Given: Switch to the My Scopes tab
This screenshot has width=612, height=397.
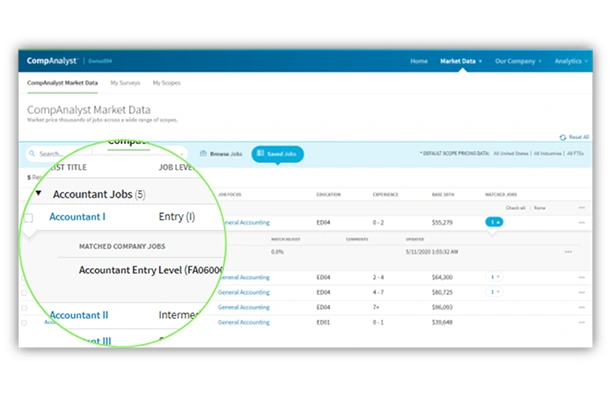Looking at the screenshot, I should click(x=167, y=83).
